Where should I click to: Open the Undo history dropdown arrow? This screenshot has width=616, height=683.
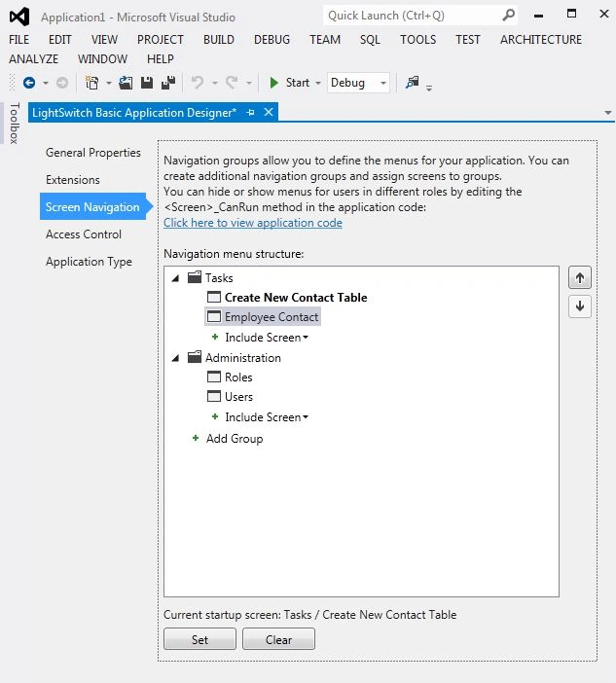tap(214, 83)
